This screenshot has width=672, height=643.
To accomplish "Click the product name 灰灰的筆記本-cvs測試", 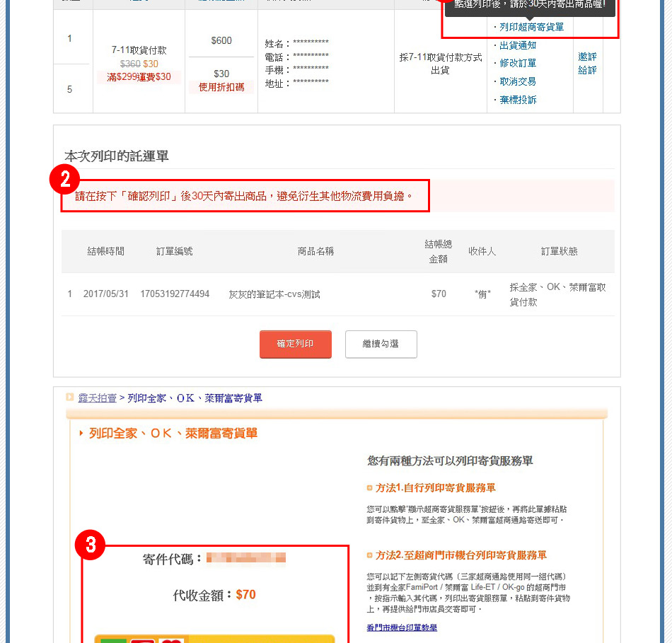I will (x=274, y=294).
